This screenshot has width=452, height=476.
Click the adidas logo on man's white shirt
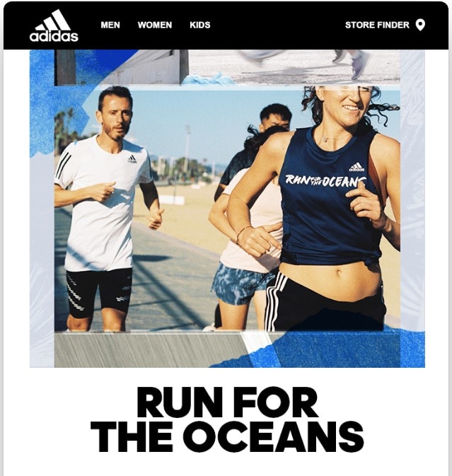132,158
